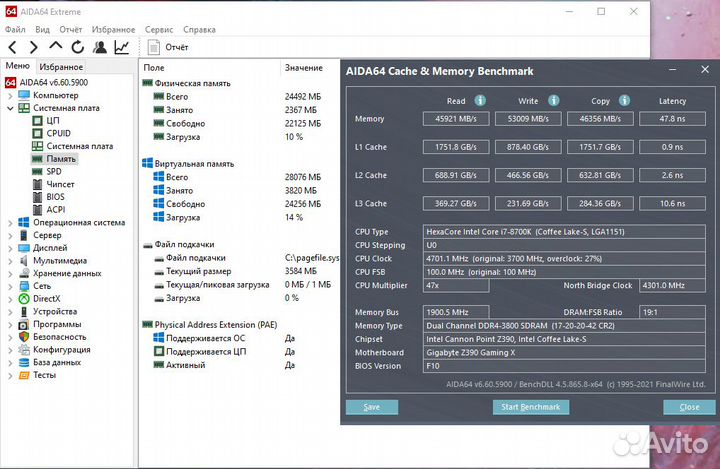Click the AIDA64 v6.60.5900 root icon
This screenshot has height=469, width=720.
pos(11,83)
